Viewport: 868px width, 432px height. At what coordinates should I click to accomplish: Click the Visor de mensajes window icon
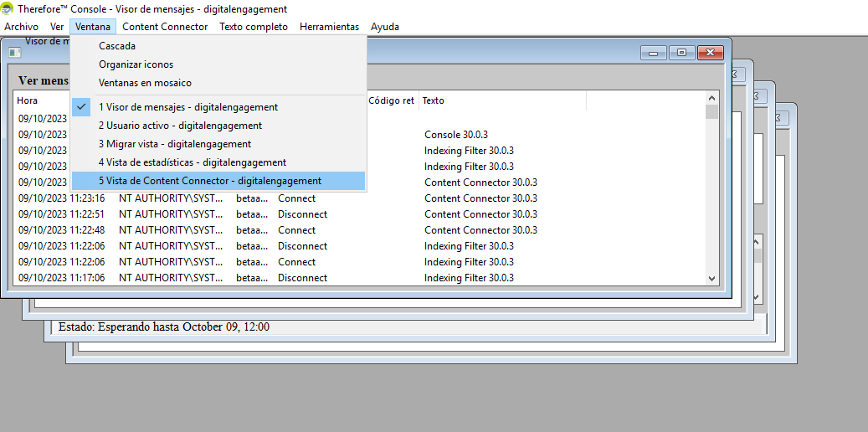14,53
